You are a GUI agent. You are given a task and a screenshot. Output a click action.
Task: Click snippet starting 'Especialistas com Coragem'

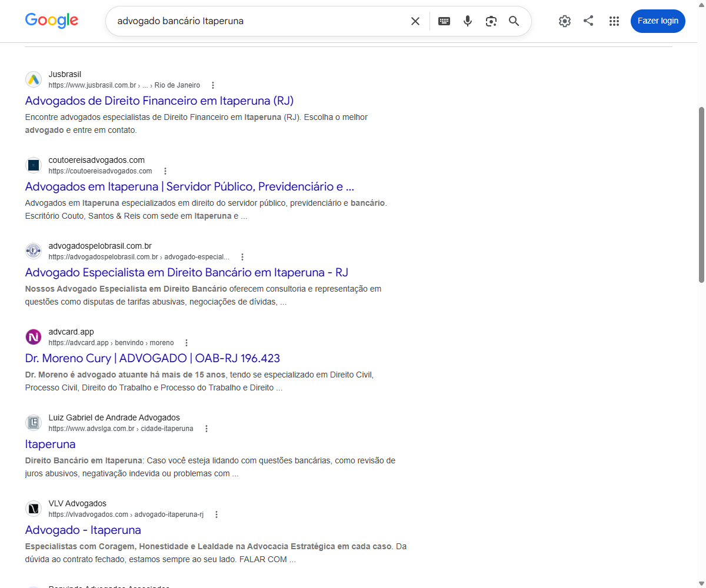point(216,553)
